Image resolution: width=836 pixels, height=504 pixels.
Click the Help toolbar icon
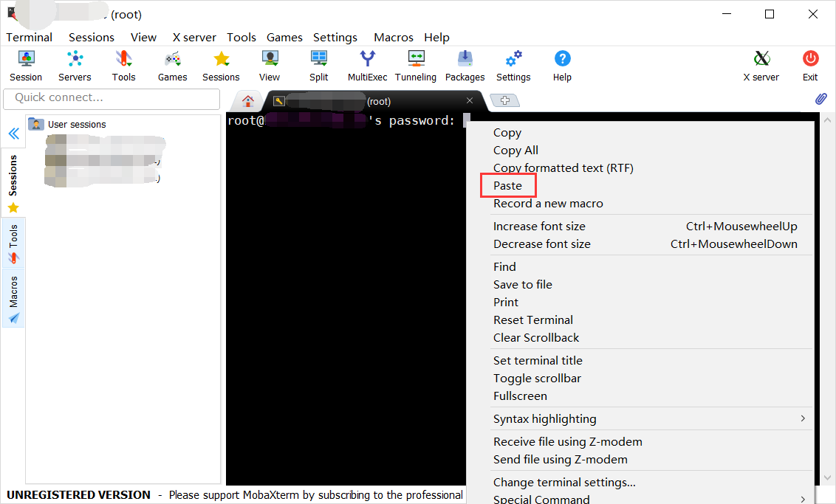562,66
